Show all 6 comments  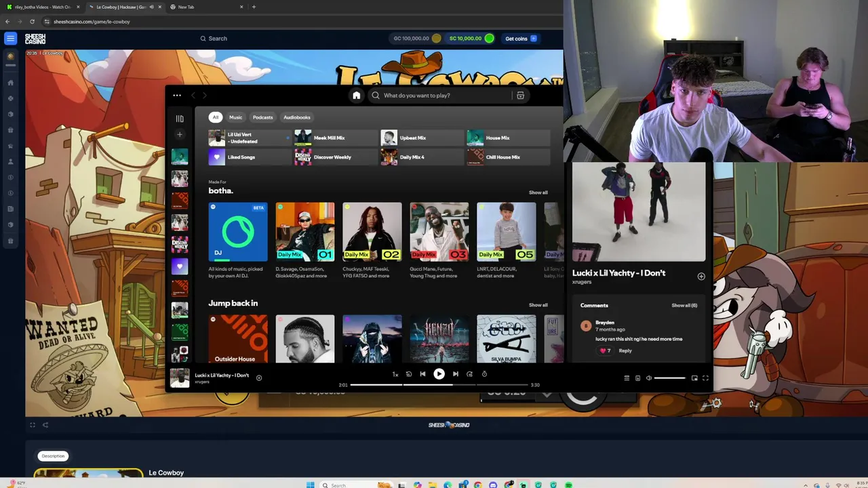coord(684,306)
